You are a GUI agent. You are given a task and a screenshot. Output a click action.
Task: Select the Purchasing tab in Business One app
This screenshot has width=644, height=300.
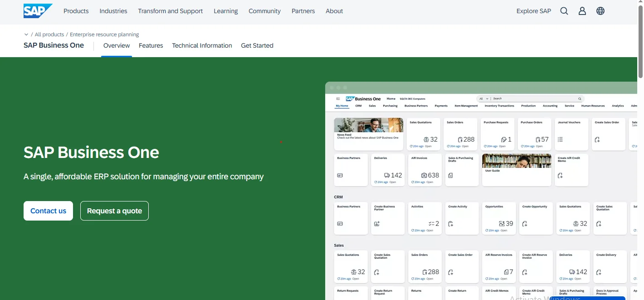tap(390, 106)
